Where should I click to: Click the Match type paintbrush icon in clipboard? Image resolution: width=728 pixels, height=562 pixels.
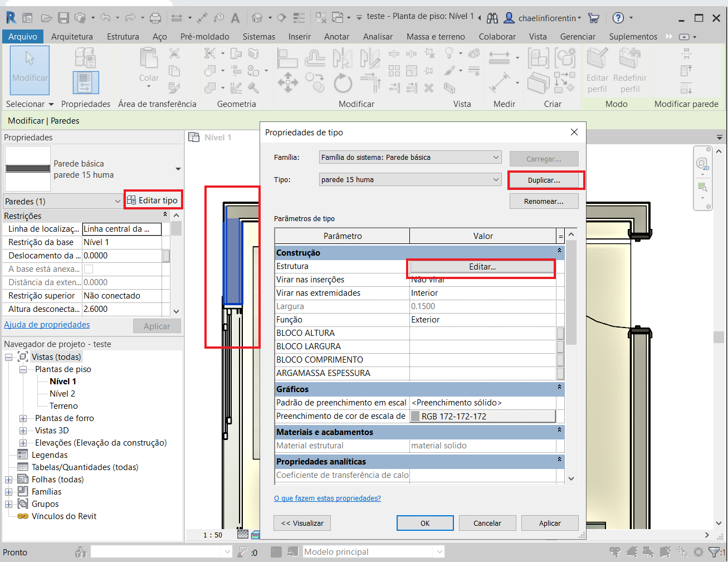click(x=174, y=87)
